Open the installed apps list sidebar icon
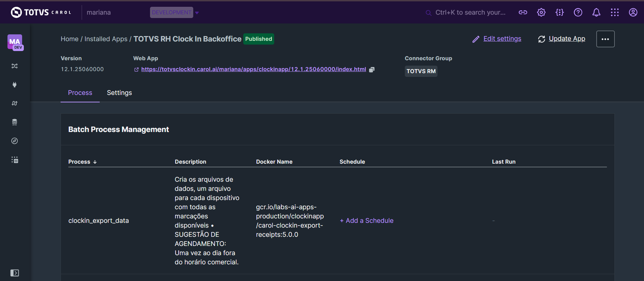Image resolution: width=644 pixels, height=281 pixels. click(x=15, y=160)
